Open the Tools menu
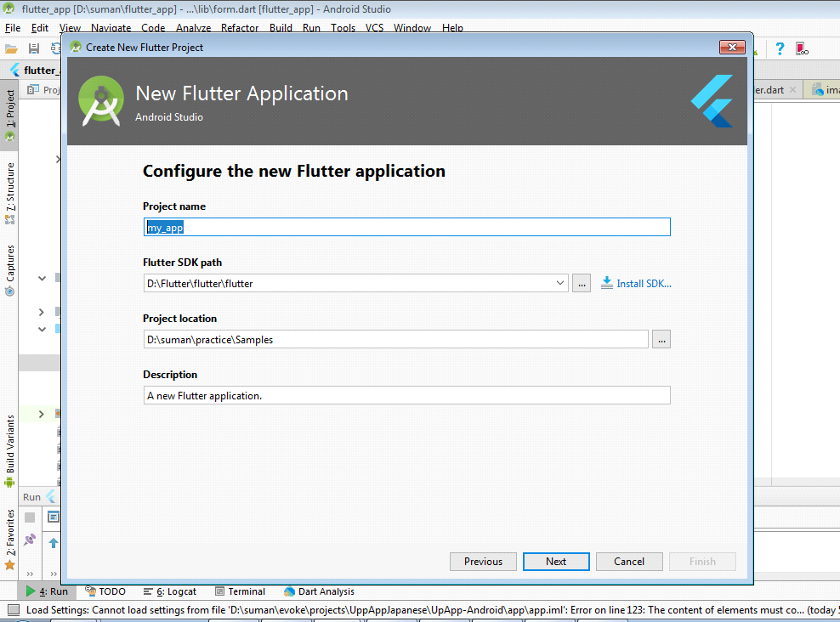840x622 pixels. click(x=343, y=28)
